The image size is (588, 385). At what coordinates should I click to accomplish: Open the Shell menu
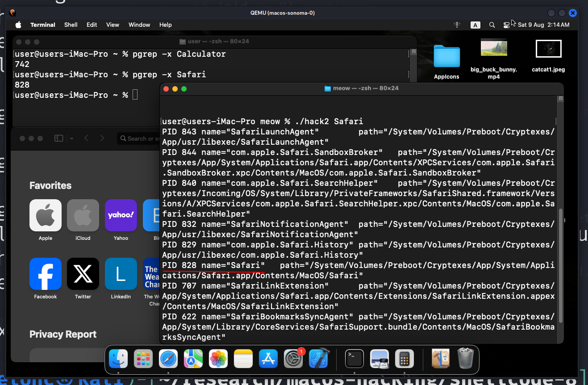[x=71, y=25]
